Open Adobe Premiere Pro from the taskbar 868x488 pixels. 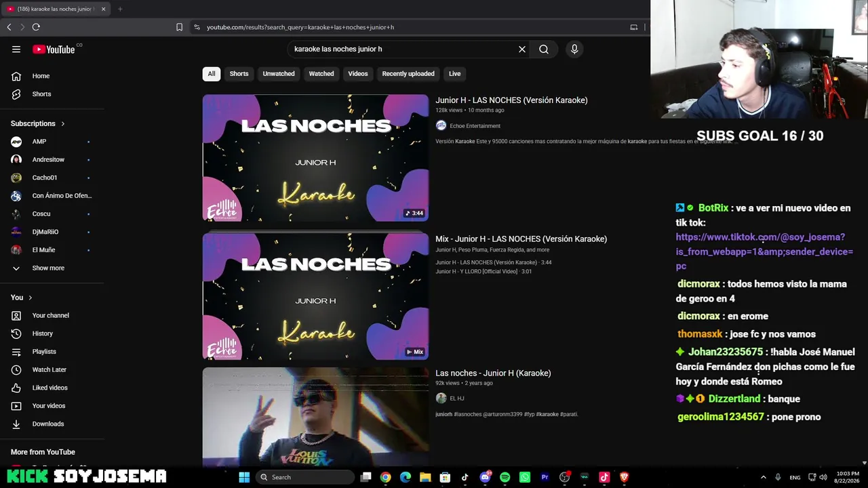pyautogui.click(x=545, y=477)
